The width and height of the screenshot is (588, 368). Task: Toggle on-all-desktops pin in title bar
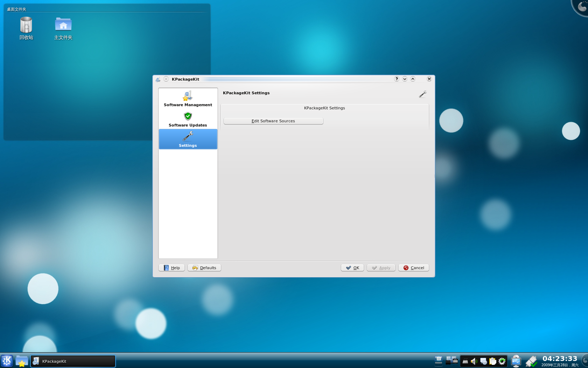(166, 79)
